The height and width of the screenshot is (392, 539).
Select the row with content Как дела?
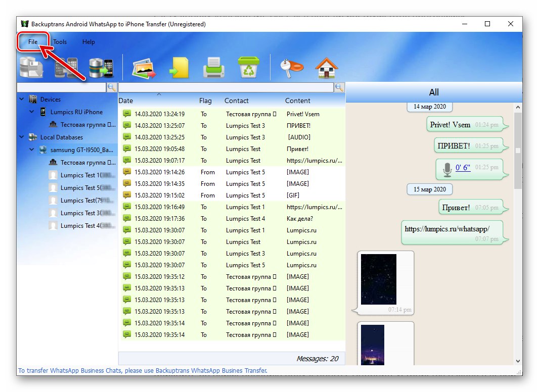point(232,219)
